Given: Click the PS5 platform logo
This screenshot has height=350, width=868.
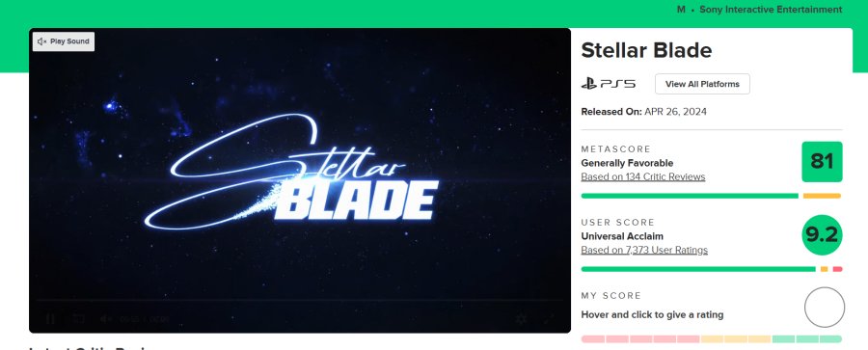Looking at the screenshot, I should pos(609,84).
